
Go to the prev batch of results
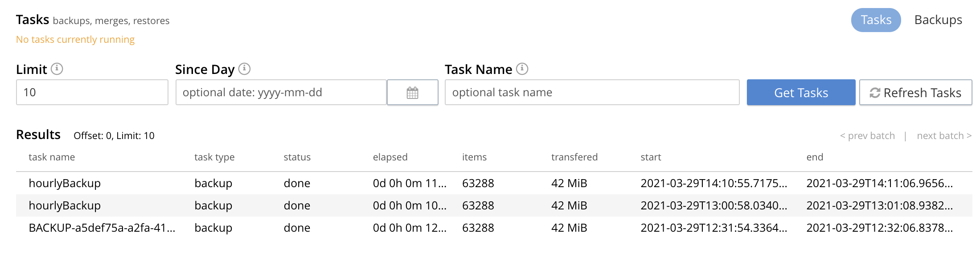pyautogui.click(x=867, y=136)
